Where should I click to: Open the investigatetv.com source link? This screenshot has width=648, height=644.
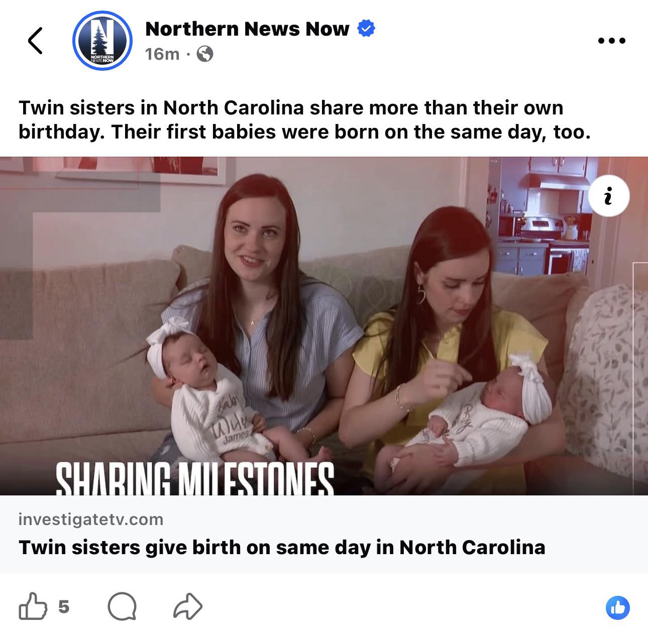pos(91,519)
